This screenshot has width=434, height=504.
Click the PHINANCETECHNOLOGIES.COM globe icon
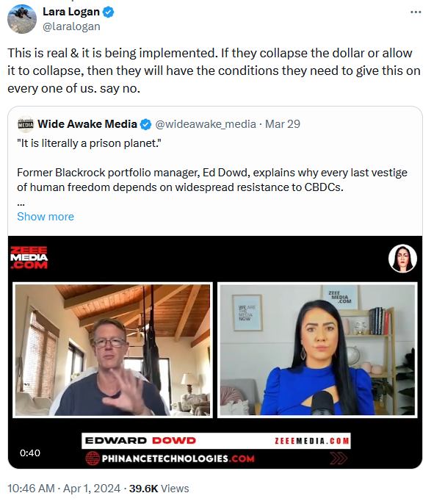point(93,458)
